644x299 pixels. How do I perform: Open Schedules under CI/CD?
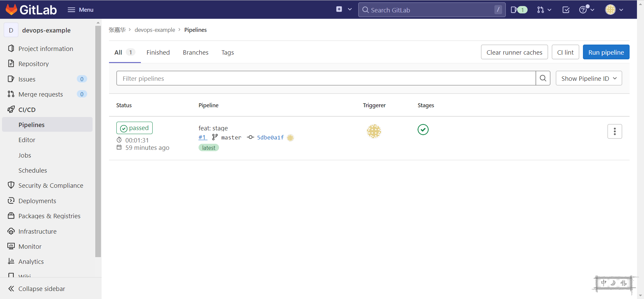[33, 170]
